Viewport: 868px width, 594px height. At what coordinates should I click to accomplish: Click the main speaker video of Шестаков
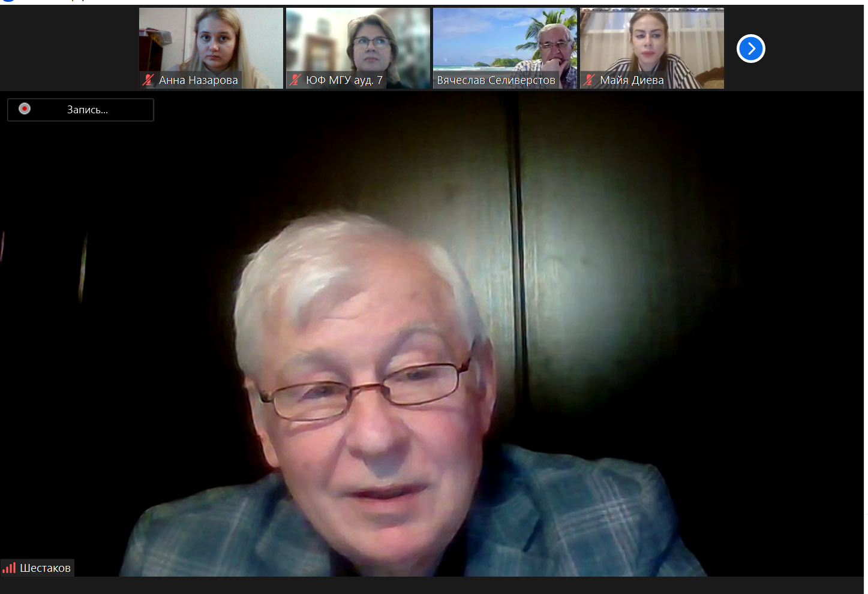pos(432,334)
